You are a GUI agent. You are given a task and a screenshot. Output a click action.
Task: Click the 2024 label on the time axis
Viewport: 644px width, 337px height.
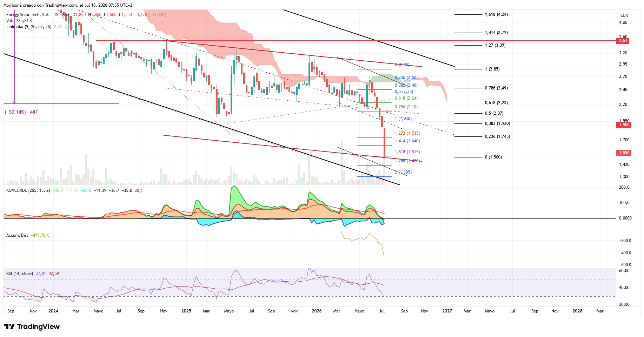pos(53,311)
